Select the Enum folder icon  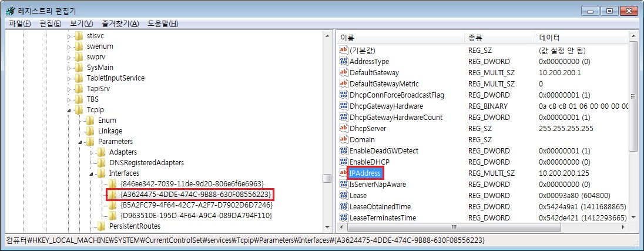pyautogui.click(x=90, y=121)
